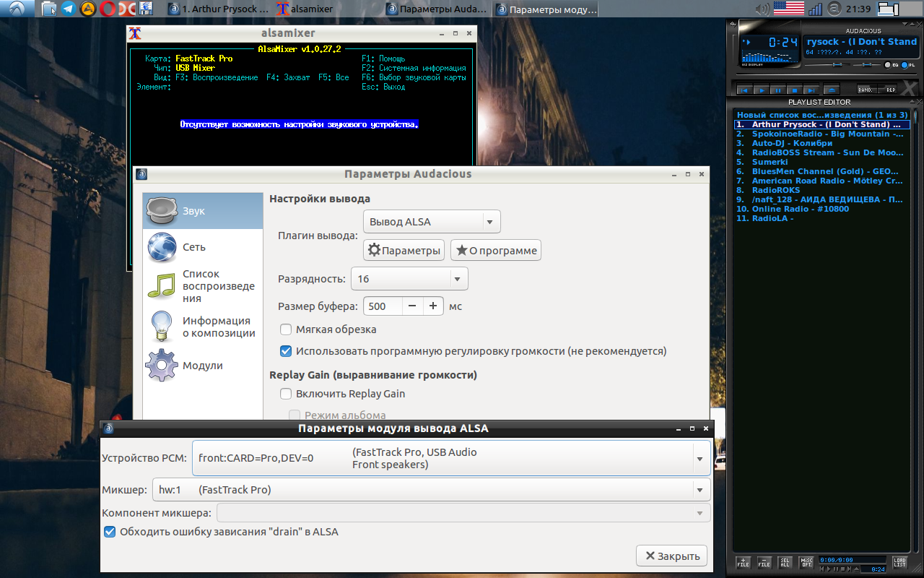
Task: Select playlist entry RadioLA
Action: 822,218
